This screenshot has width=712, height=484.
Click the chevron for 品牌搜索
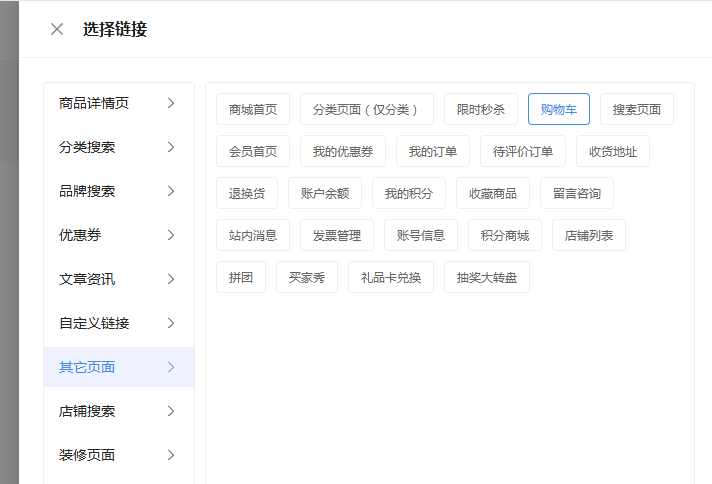click(171, 191)
